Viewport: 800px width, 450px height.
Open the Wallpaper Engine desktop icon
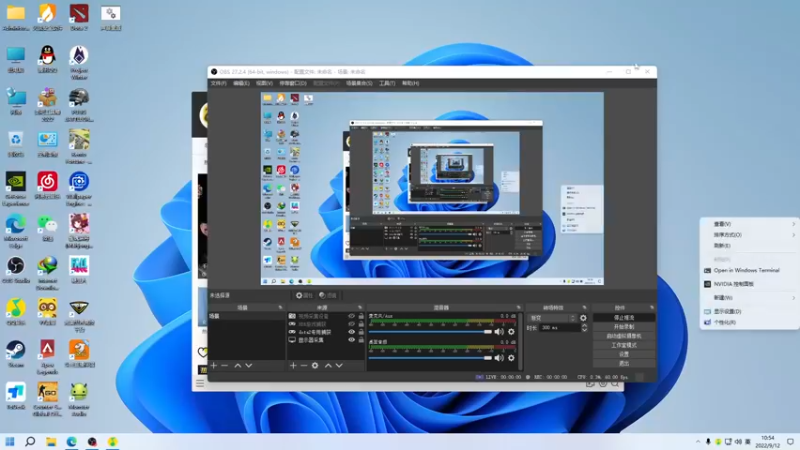point(79,188)
